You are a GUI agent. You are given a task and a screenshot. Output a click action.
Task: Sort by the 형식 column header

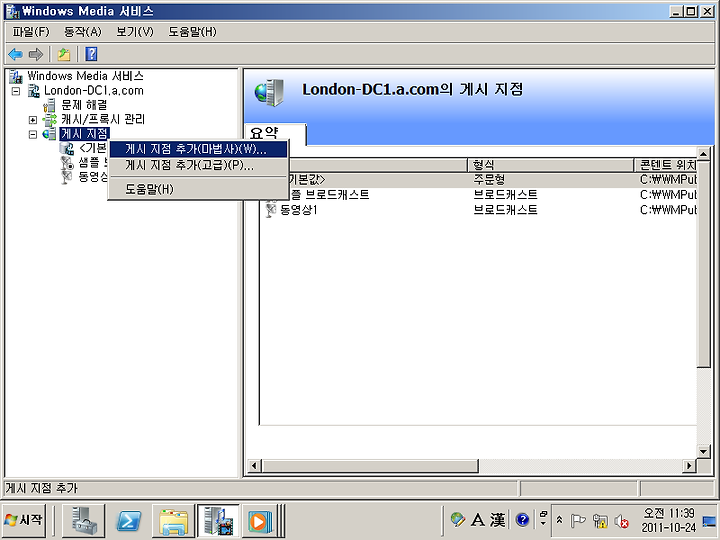click(550, 164)
